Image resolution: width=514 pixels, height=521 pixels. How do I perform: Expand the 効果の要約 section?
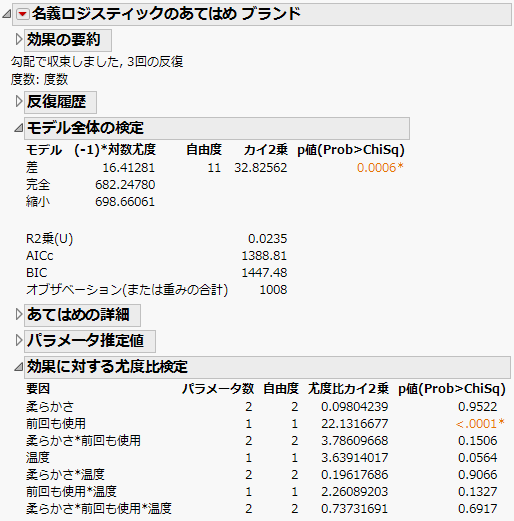pos(19,40)
